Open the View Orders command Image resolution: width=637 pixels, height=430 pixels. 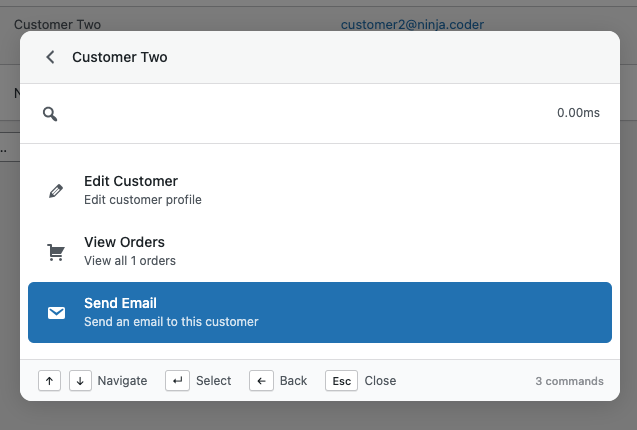(x=320, y=252)
